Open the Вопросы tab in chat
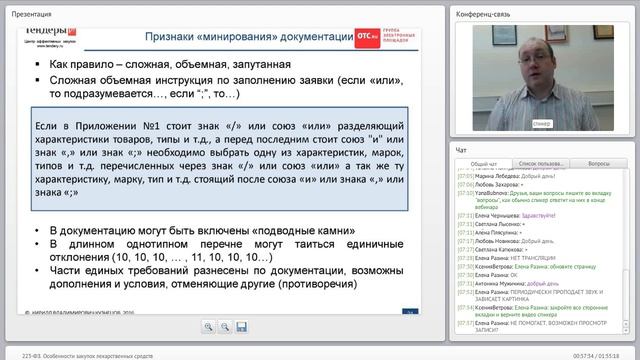This screenshot has height=360, width=640. [599, 163]
